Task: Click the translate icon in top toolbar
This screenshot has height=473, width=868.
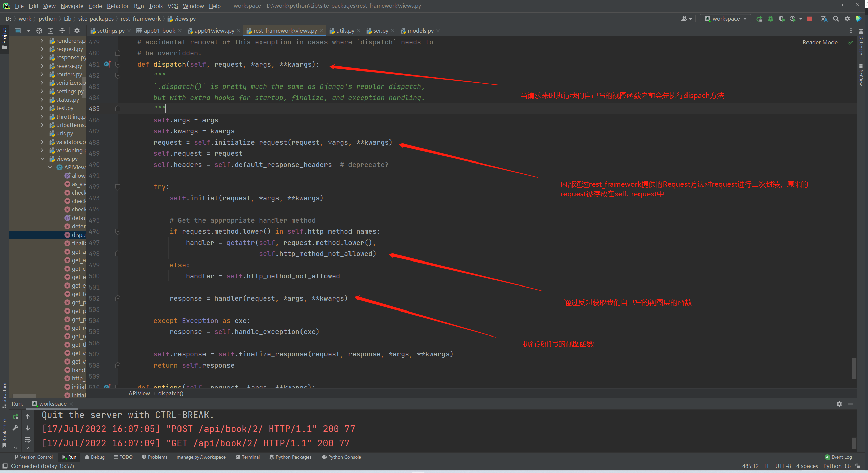Action: pyautogui.click(x=824, y=19)
